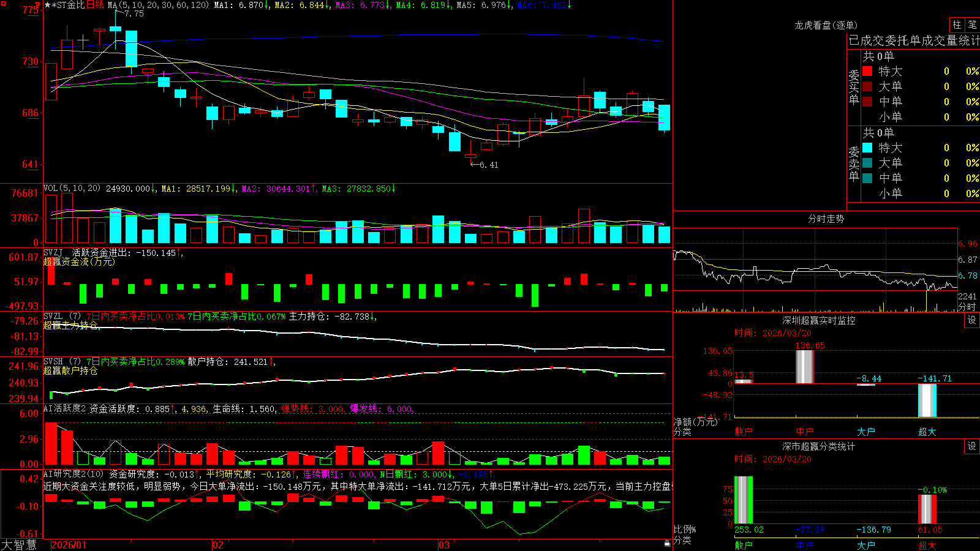Click the 深圳超赢实时监控 panel title
Screen dimensions: 980x551
[819, 320]
